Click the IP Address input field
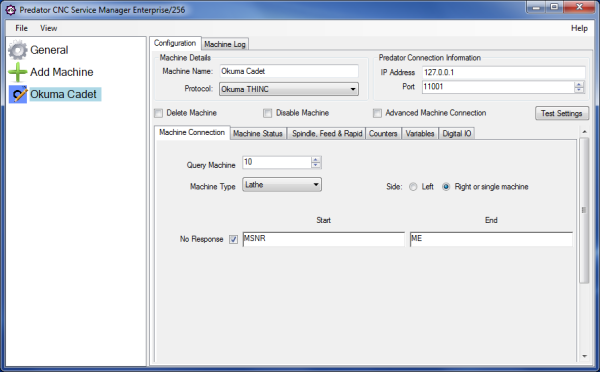The height and width of the screenshot is (372, 600). (504, 72)
